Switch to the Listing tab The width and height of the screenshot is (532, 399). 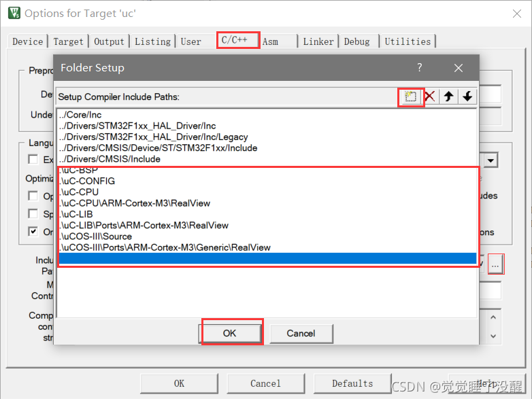coord(152,41)
